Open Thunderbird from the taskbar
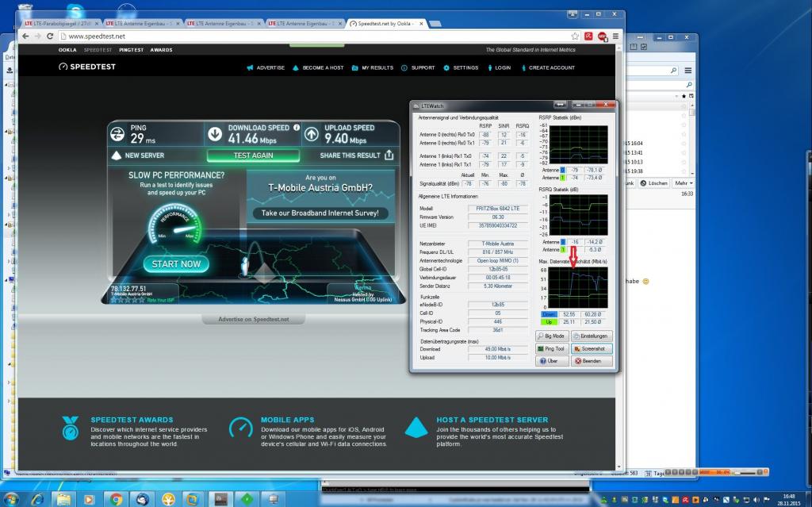Image resolution: width=812 pixels, height=507 pixels. 143,499
